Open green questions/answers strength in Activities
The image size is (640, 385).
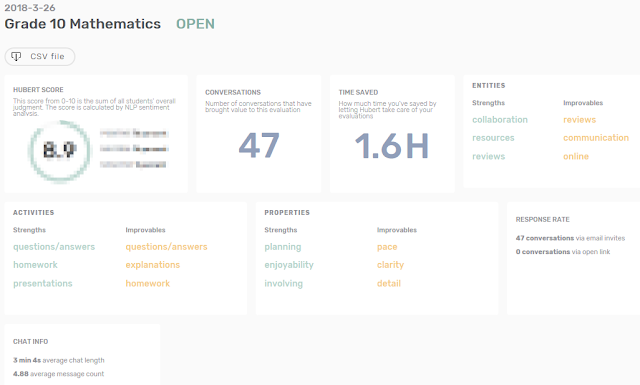coord(54,247)
